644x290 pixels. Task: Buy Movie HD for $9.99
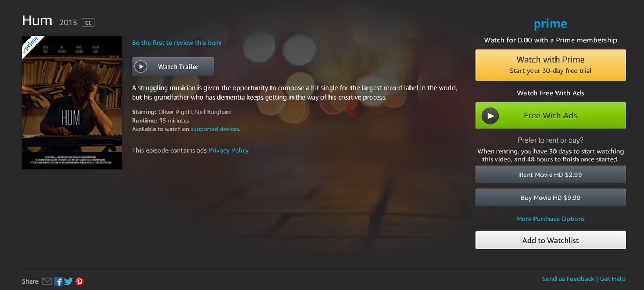(x=551, y=197)
